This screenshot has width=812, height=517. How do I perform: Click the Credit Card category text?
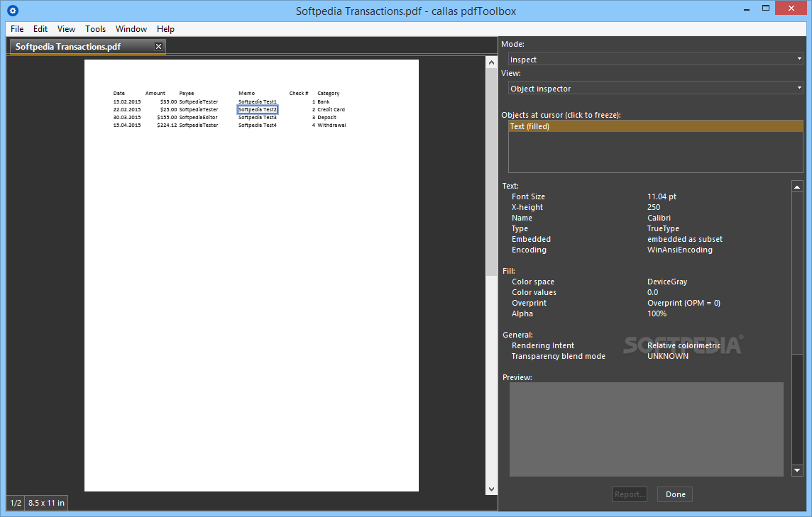pos(331,110)
